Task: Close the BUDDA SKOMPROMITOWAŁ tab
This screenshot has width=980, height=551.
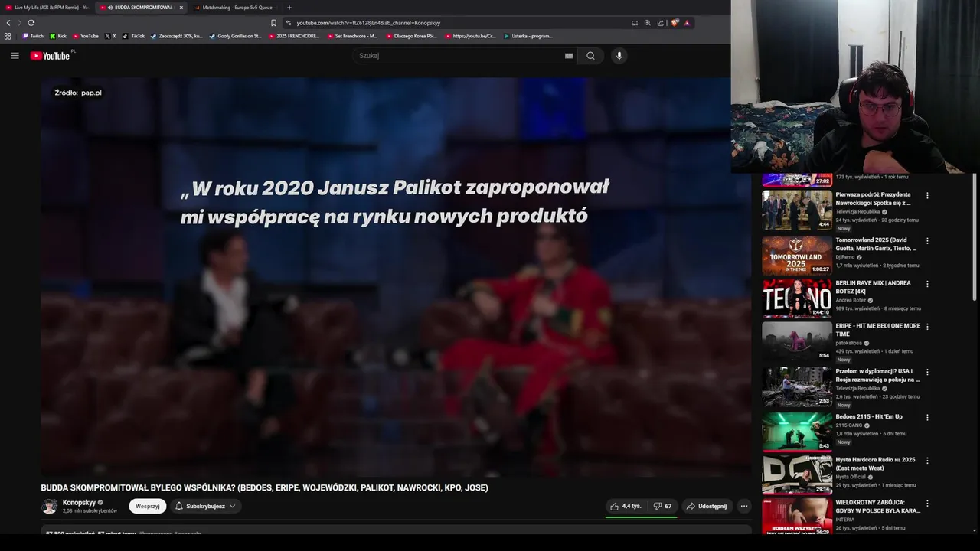Action: tap(181, 8)
